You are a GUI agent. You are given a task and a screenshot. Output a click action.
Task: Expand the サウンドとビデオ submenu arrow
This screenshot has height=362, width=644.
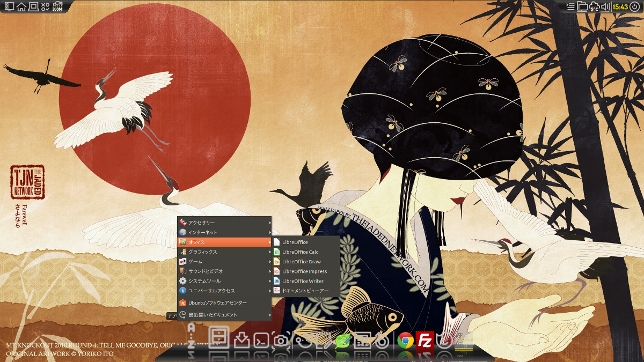pos(270,271)
